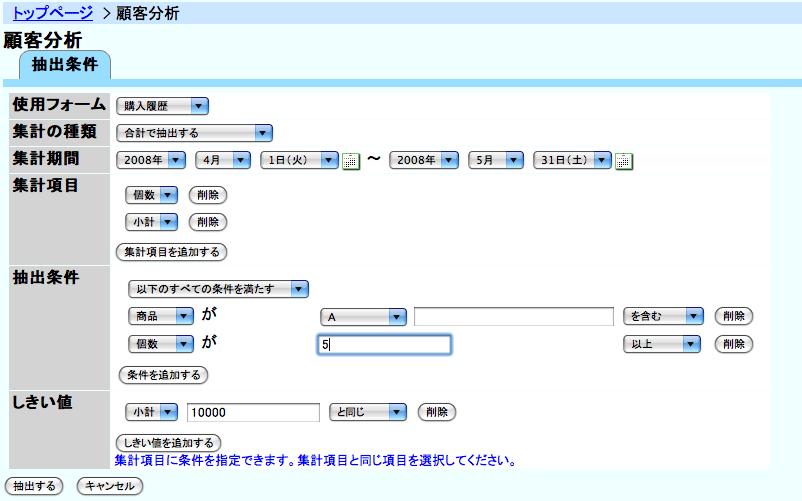Screen dimensions: 802x501
Task: Expand the 集計の種類 dropdown 合計で抽出する
Action: point(195,132)
